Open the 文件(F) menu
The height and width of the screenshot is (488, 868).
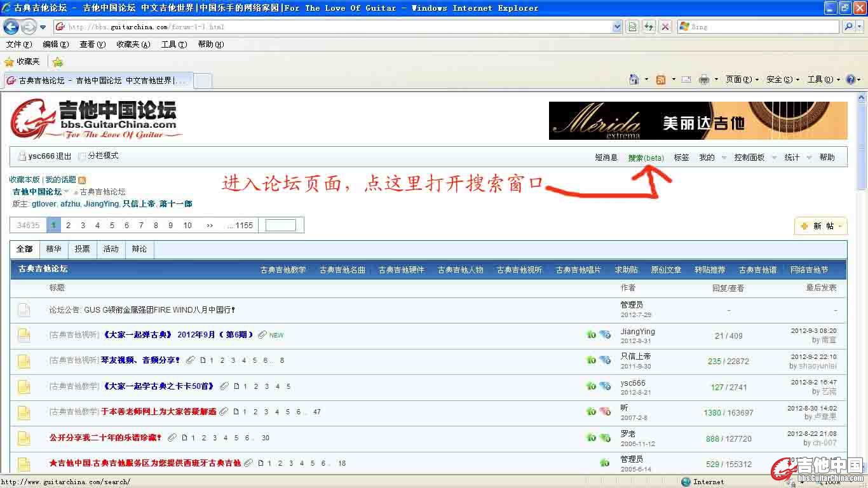coord(19,44)
